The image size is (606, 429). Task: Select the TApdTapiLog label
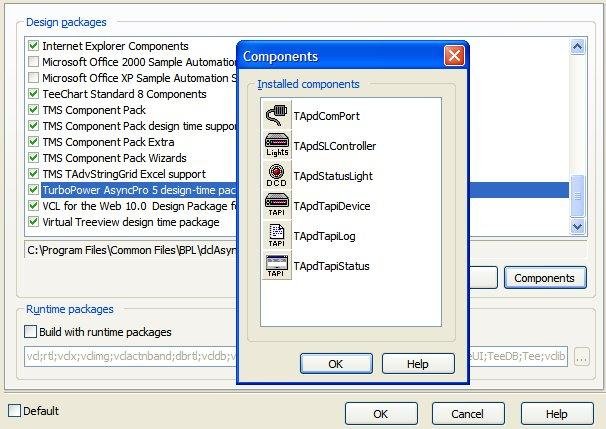point(325,236)
